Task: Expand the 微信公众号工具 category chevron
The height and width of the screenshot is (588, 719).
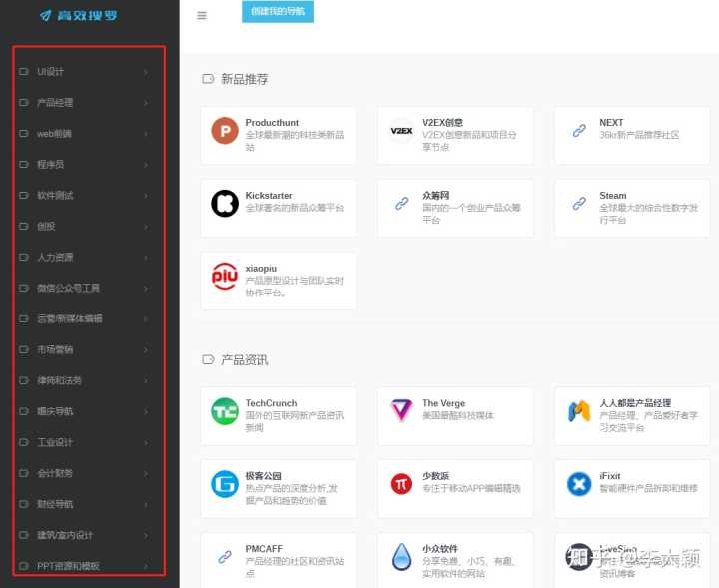Action: coord(146,289)
